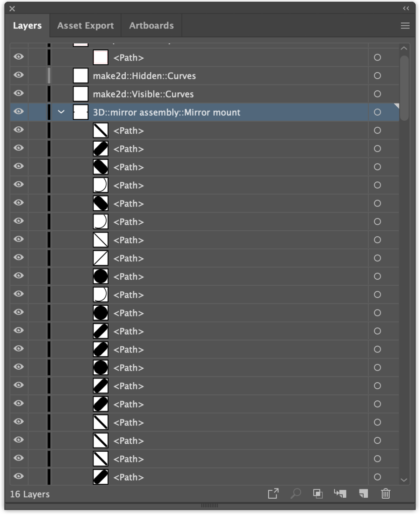Click the Collect for Export icon
This screenshot has width=420, height=516.
tap(273, 494)
